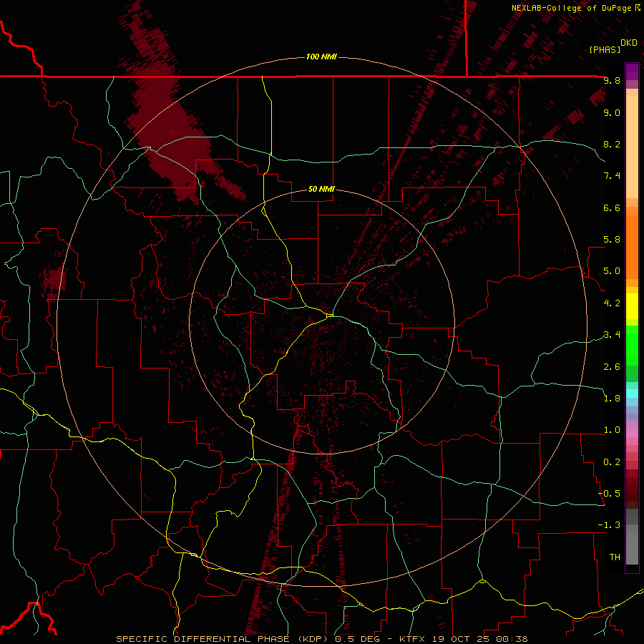Click the 1.0 value on color scale

point(612,430)
